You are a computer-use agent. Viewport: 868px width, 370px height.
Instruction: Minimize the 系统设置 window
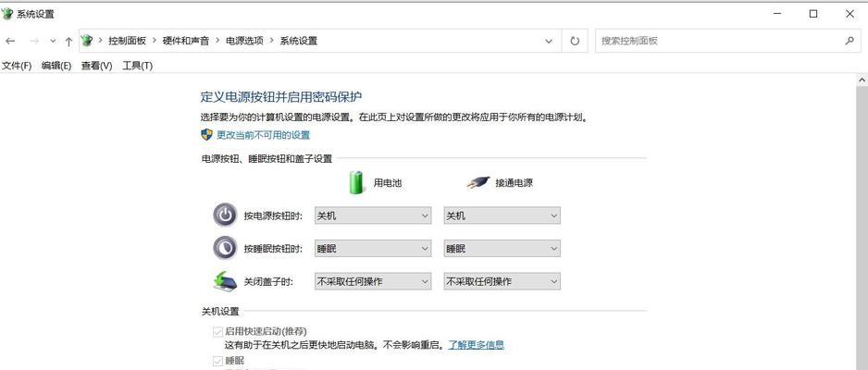[x=776, y=14]
